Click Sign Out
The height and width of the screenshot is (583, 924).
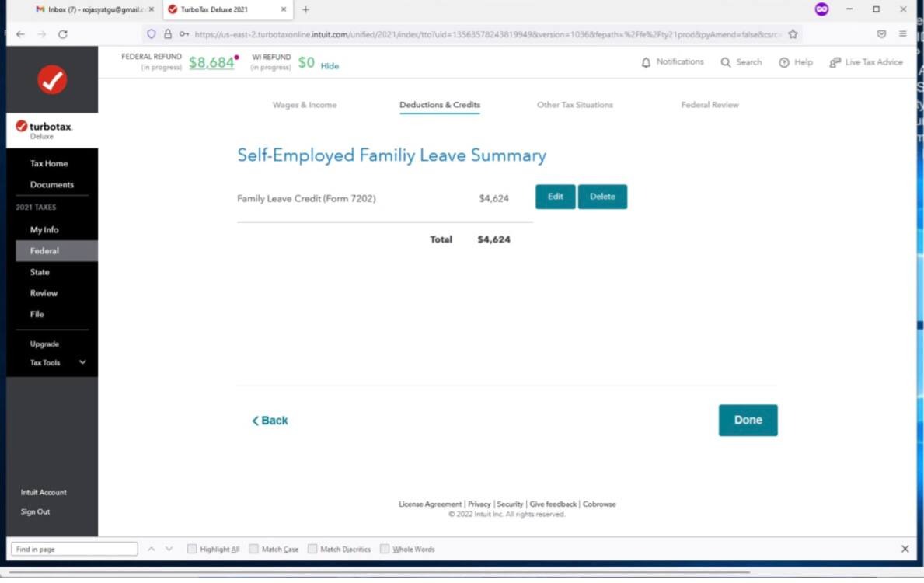pos(35,511)
